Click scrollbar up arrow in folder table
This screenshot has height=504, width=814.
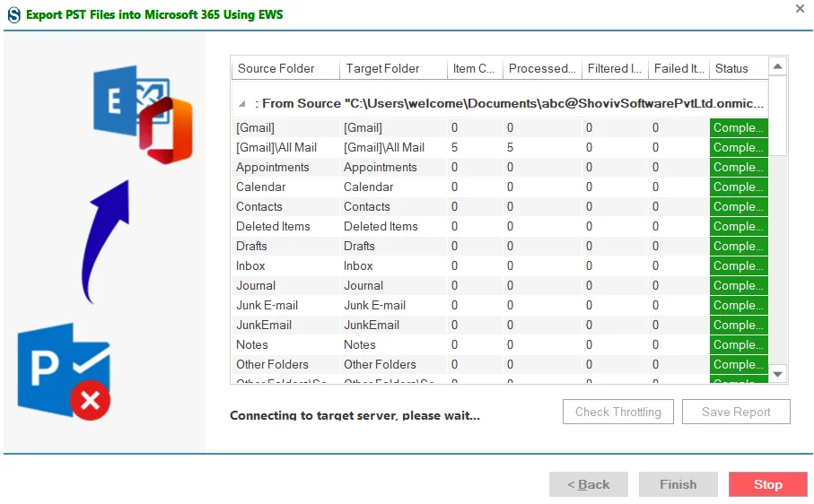coord(777,66)
